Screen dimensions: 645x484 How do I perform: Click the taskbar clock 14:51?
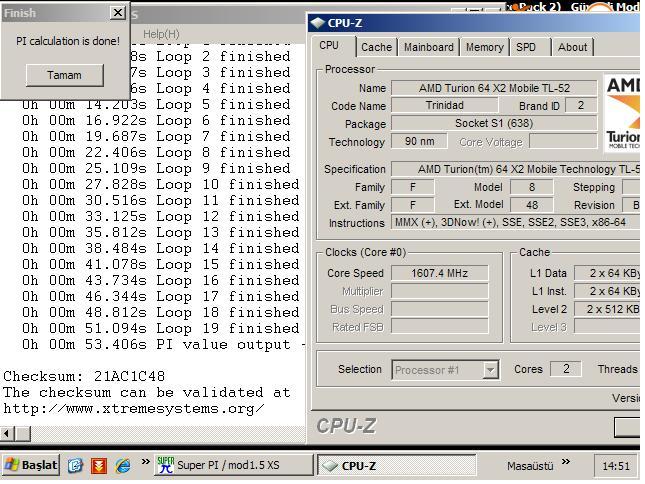(x=616, y=466)
